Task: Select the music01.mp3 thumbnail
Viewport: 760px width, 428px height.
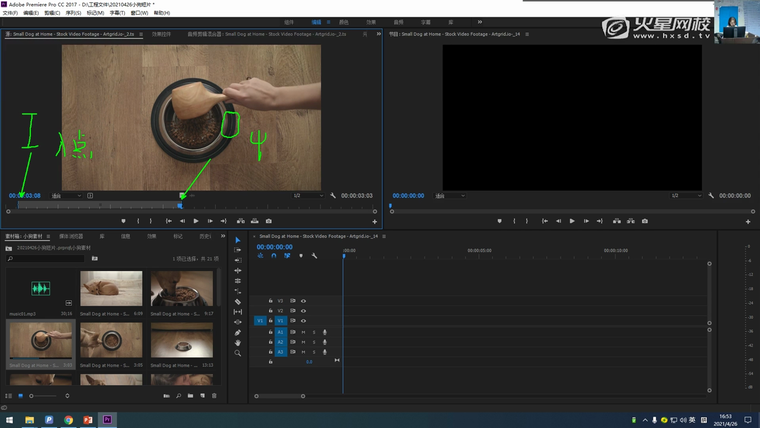Action: [40, 290]
